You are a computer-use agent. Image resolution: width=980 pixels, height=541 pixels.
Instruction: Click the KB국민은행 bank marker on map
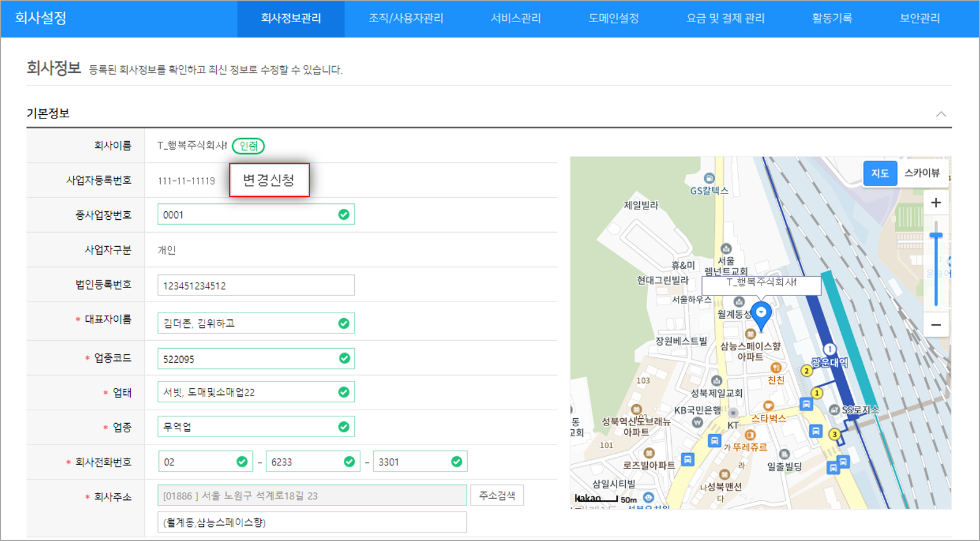(697, 422)
